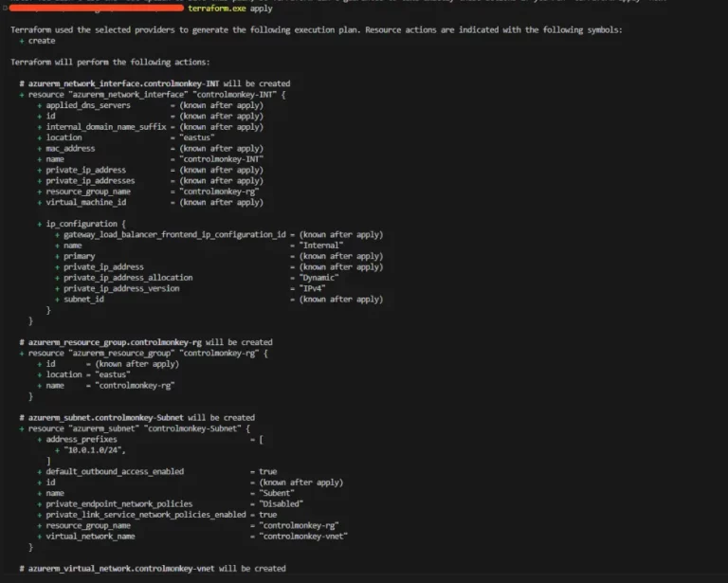Viewport: 728px width, 583px height.
Task: Select the "IPv4" version value
Action: point(313,289)
